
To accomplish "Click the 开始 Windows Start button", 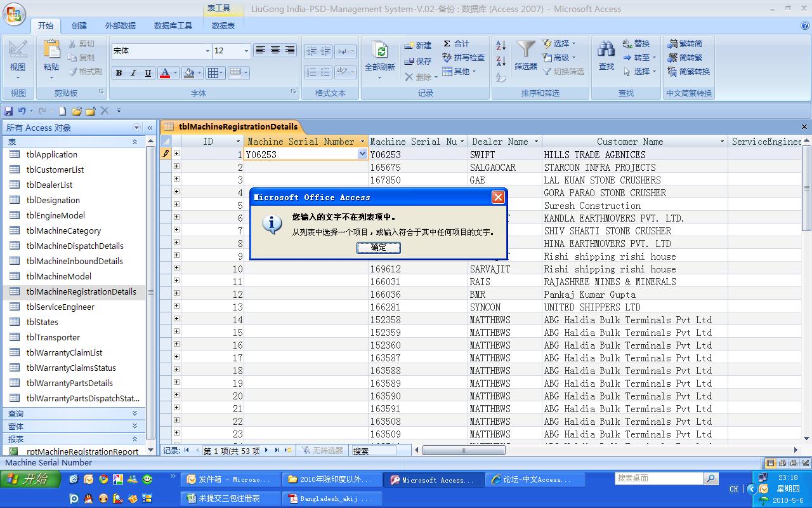I will pos(30,479).
